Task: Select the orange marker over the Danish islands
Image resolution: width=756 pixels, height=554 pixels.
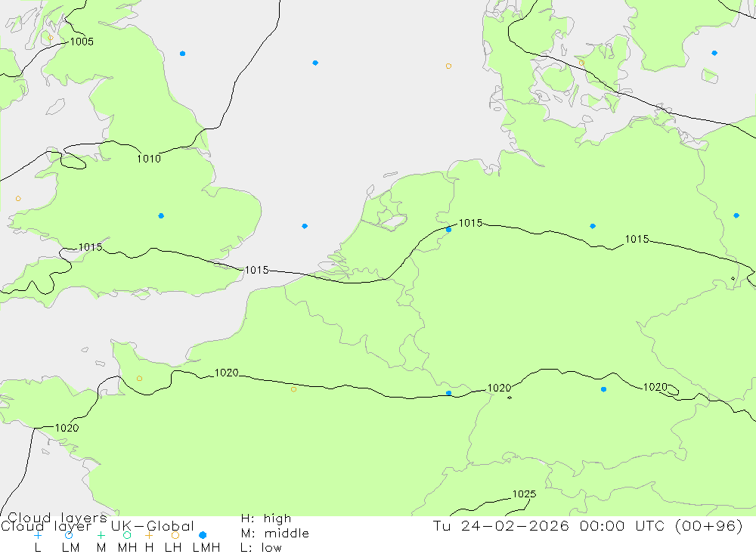Action: coord(581,63)
